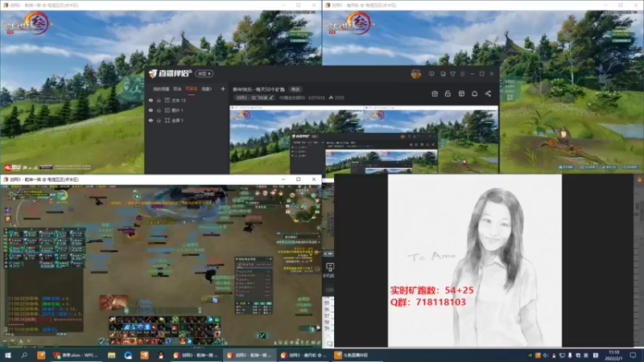Select the 文本 13 text source row
The width and height of the screenshot is (644, 362).
click(187, 100)
